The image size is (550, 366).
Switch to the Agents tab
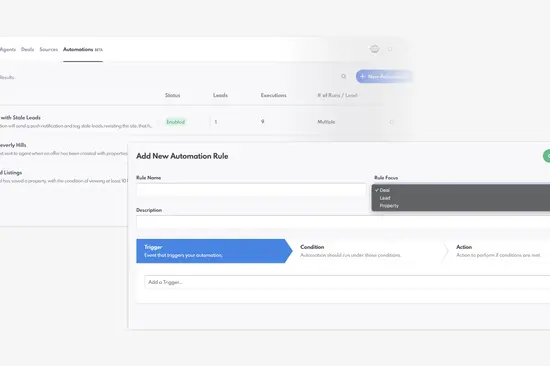tap(8, 49)
